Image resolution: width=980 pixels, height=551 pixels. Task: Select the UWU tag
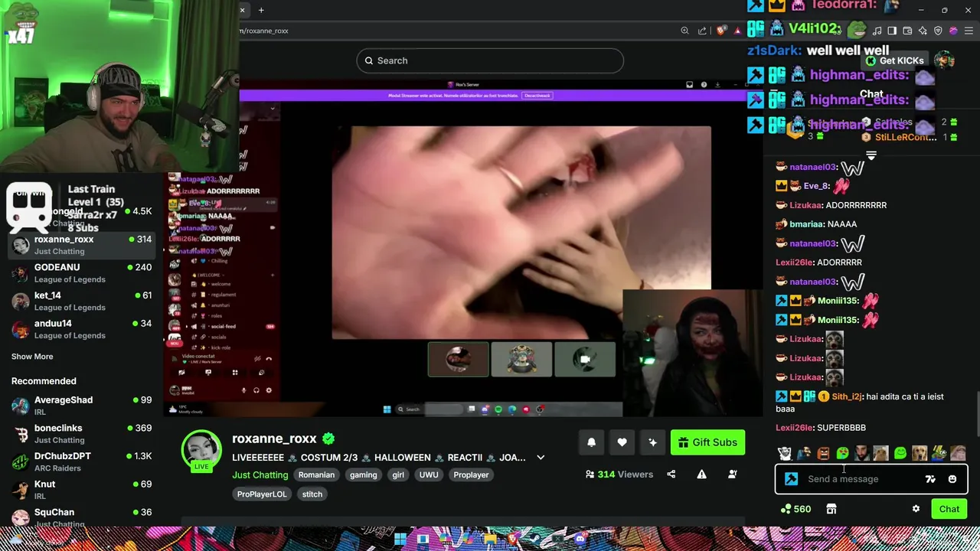click(x=429, y=475)
